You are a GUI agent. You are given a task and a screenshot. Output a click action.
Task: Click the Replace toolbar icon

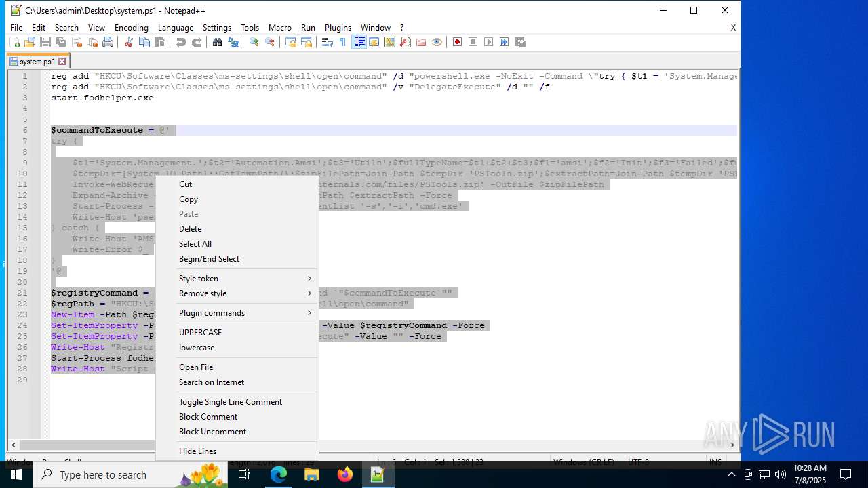coord(233,42)
